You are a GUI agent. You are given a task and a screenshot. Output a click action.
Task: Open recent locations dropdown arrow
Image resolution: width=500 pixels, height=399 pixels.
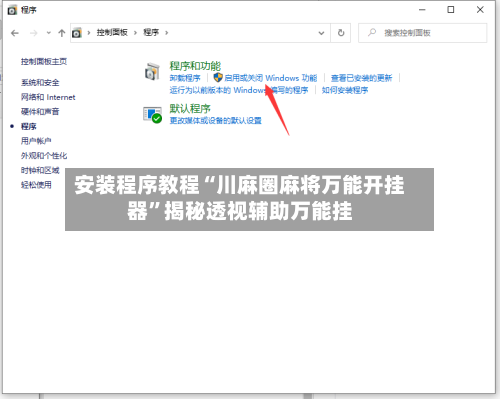pos(49,33)
